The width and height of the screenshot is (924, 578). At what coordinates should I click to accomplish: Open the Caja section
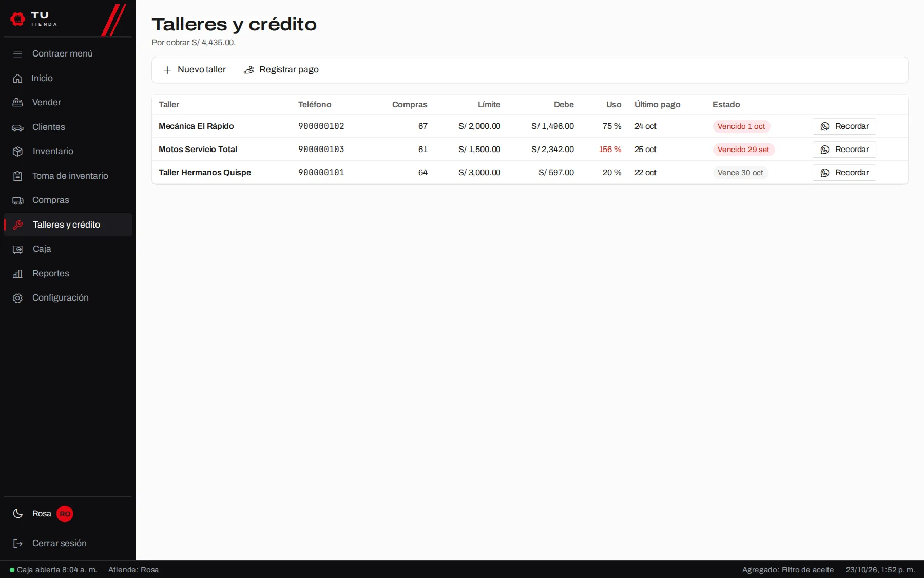(68, 249)
